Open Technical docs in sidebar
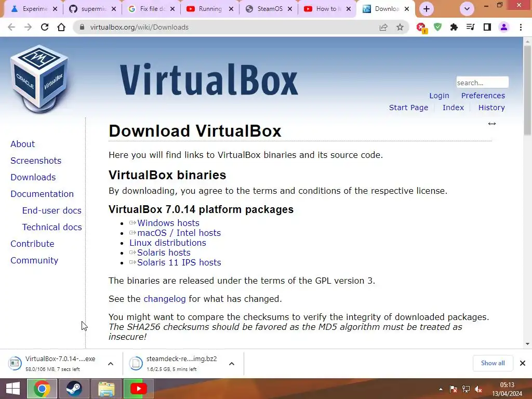The image size is (532, 399). tap(52, 227)
